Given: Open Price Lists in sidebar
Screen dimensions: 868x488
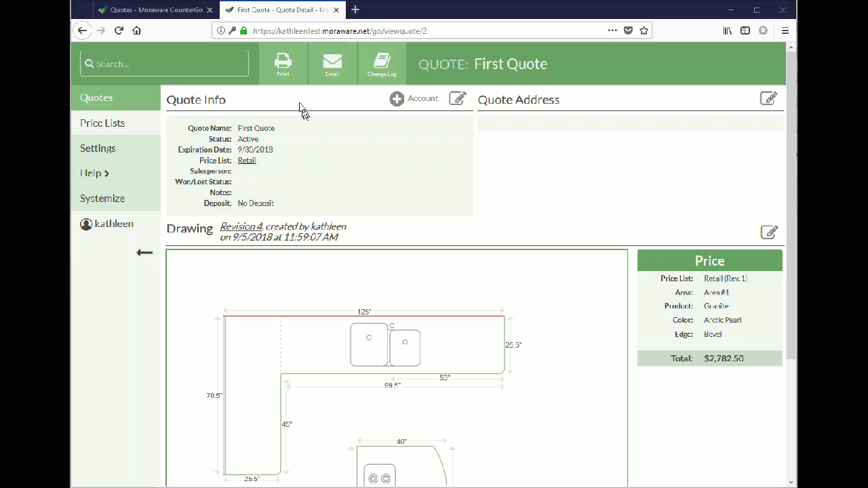Looking at the screenshot, I should click(115, 123).
